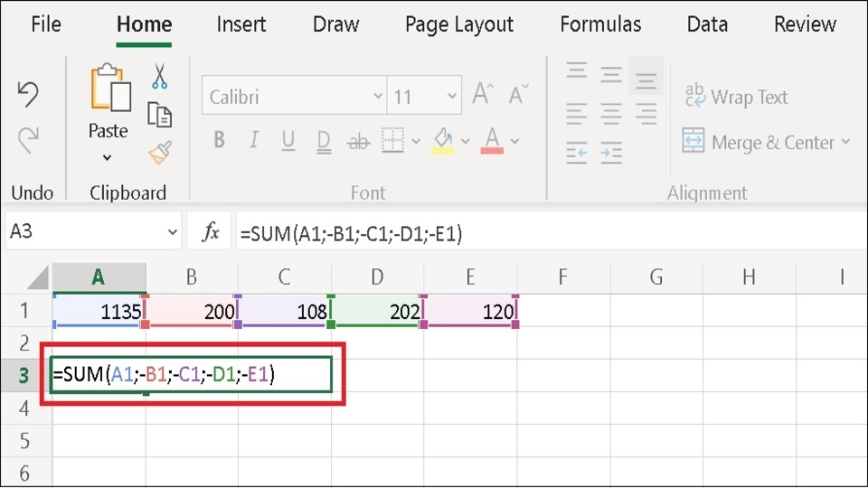
Task: Apply cell borders icon
Action: (392, 140)
